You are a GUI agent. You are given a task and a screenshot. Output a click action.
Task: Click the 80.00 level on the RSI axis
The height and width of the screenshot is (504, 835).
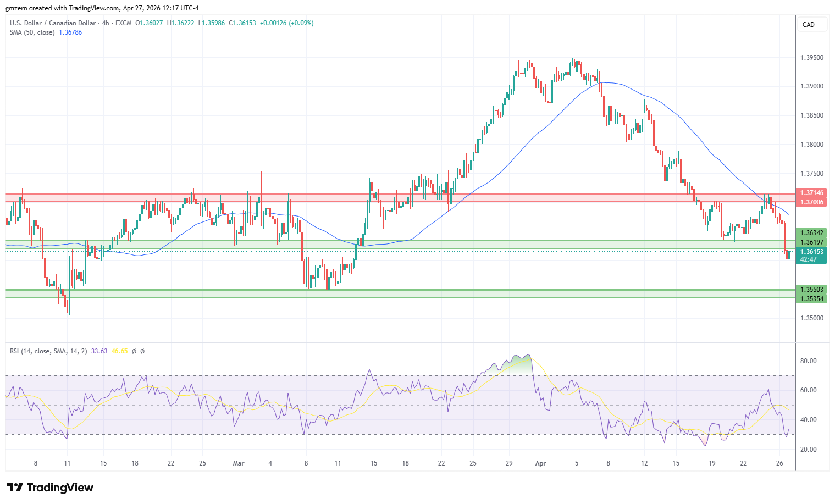tap(808, 361)
